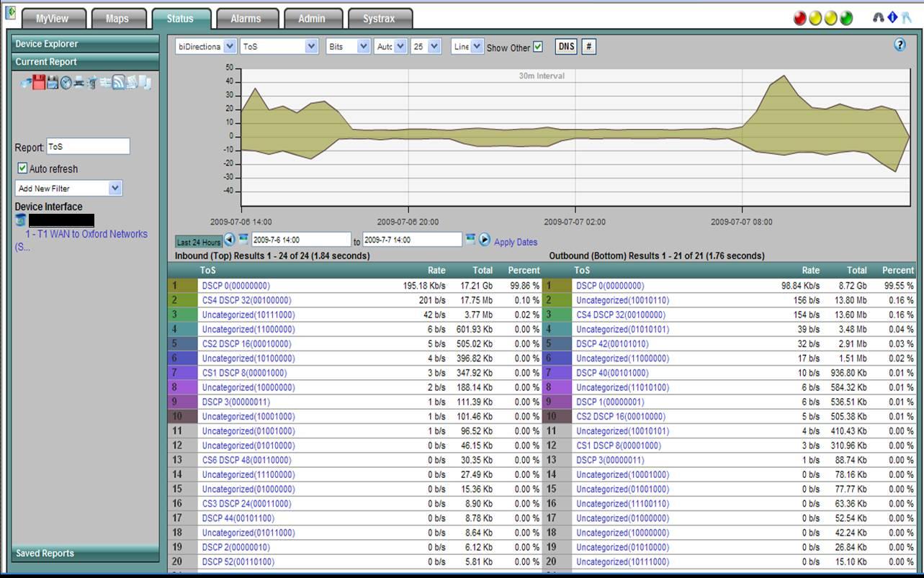The width and height of the screenshot is (924, 578).
Task: Toggle the Auto refresh checkbox
Action: 22,168
